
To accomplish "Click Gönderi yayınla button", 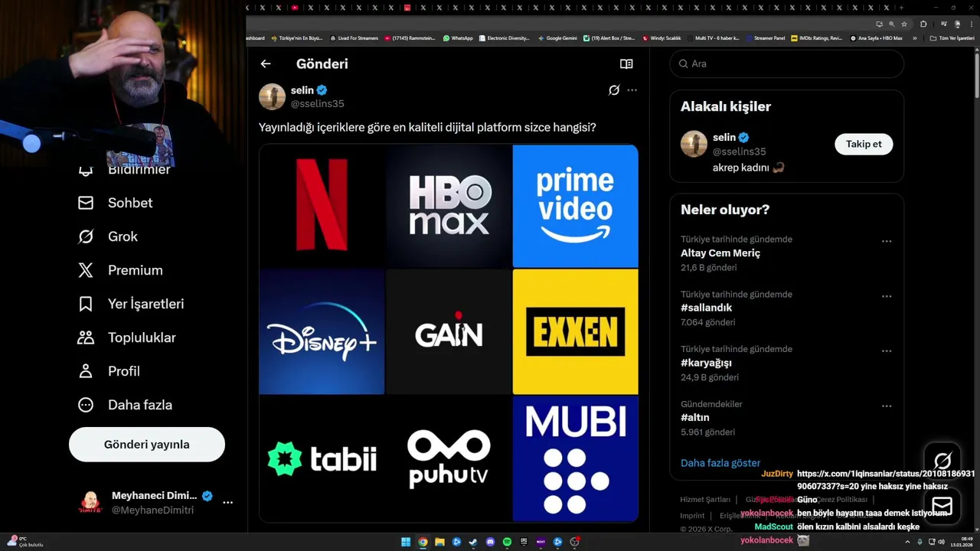I will point(147,445).
